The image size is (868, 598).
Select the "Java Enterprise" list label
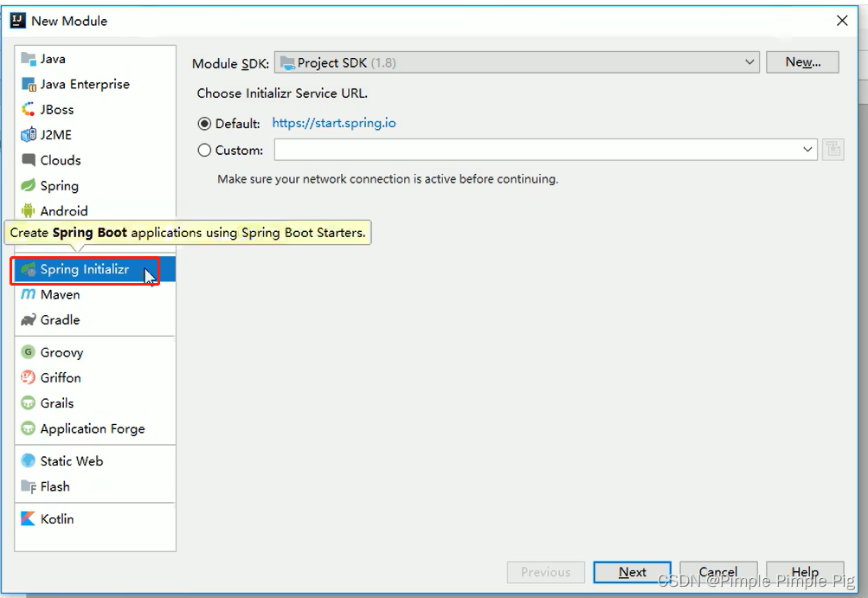[x=85, y=84]
